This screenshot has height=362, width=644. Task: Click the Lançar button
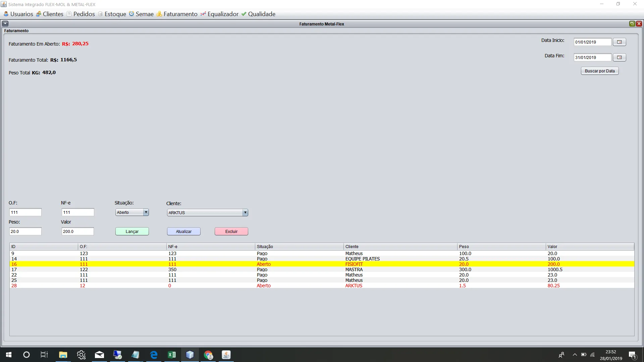click(132, 231)
